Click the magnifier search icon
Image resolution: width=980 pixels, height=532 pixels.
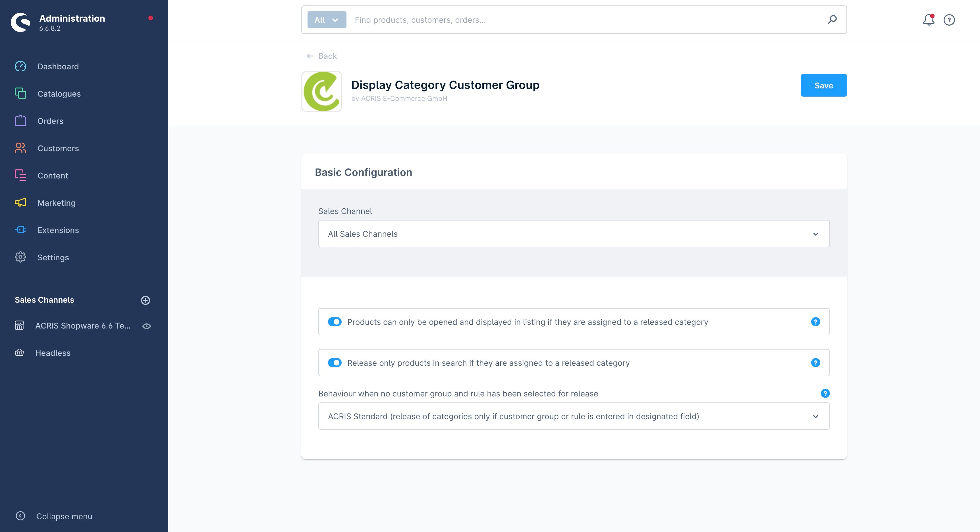coord(832,19)
